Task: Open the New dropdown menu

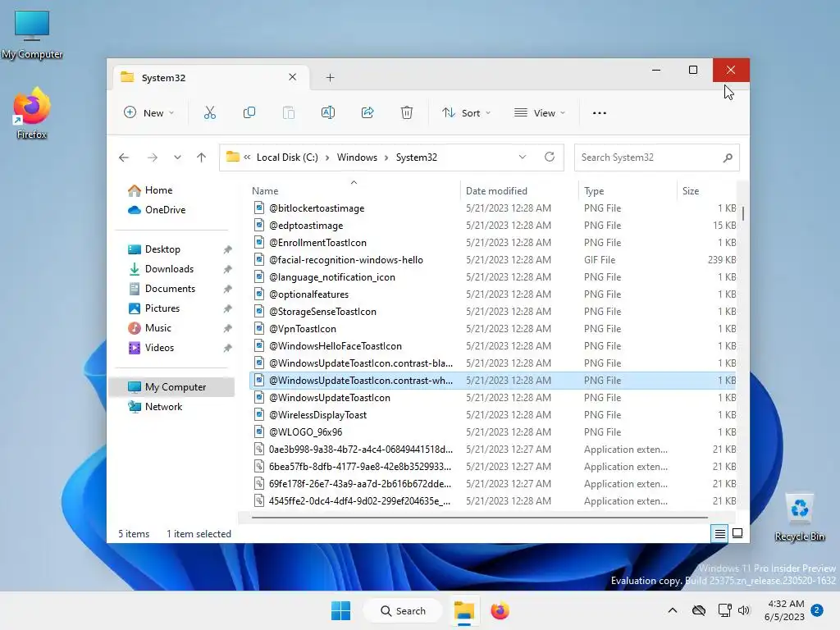Action: [149, 112]
